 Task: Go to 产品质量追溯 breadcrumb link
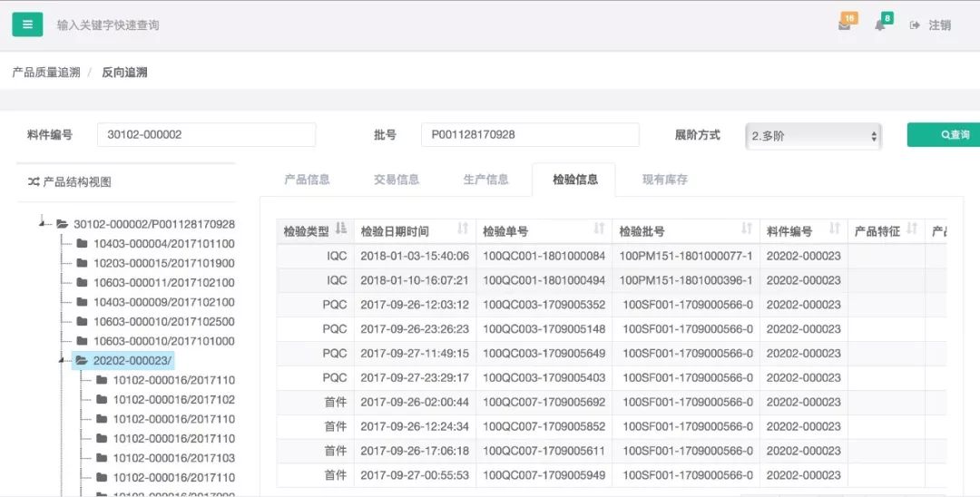[x=46, y=73]
